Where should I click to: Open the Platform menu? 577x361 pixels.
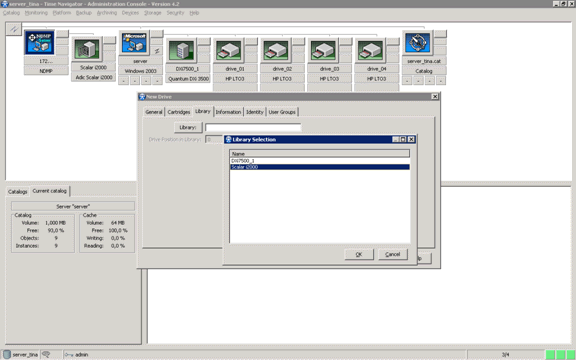tap(61, 13)
